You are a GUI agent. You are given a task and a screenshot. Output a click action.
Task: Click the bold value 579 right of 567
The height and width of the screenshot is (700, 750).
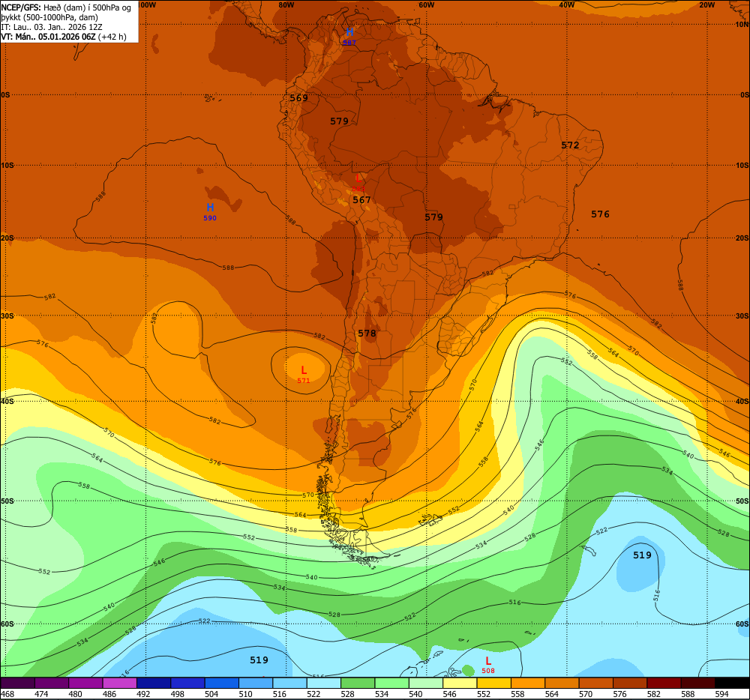pos(433,217)
